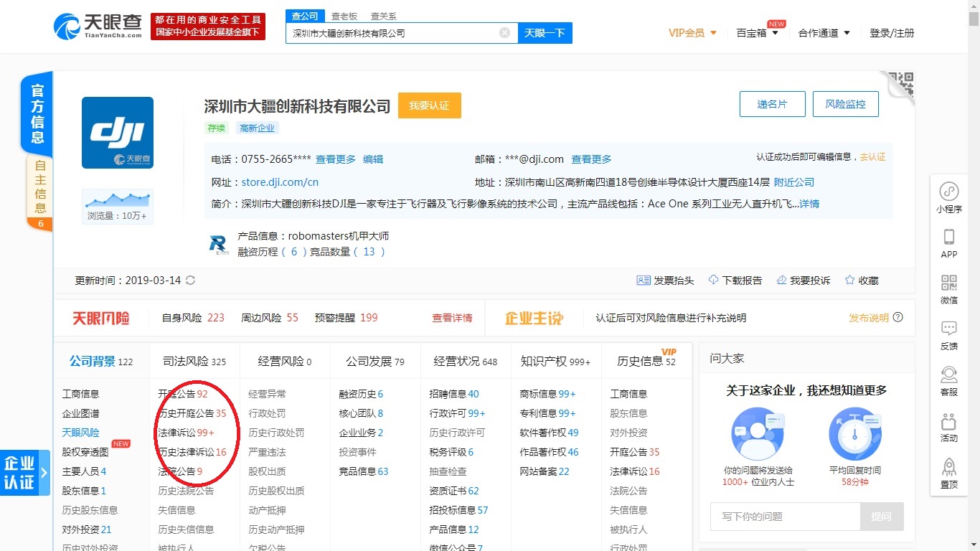This screenshot has height=551, width=980.
Task: Open the 客服 customer service sidebar icon
Action: click(949, 381)
